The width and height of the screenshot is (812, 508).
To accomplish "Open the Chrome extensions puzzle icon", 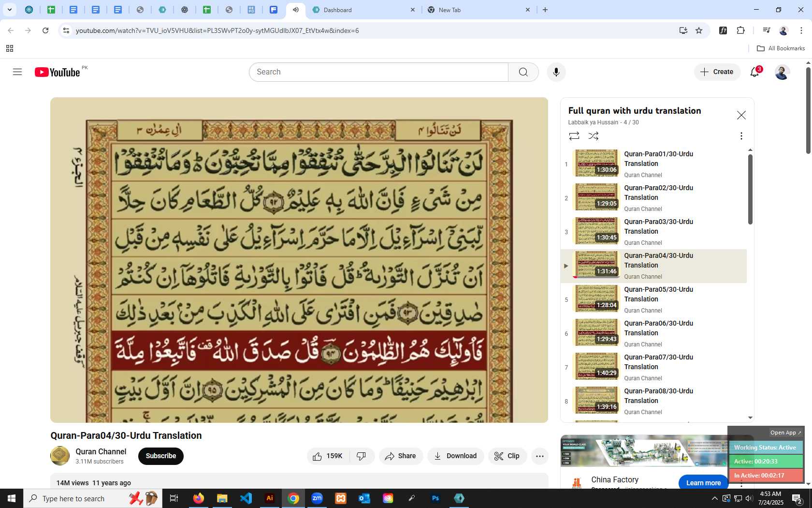I will (740, 30).
